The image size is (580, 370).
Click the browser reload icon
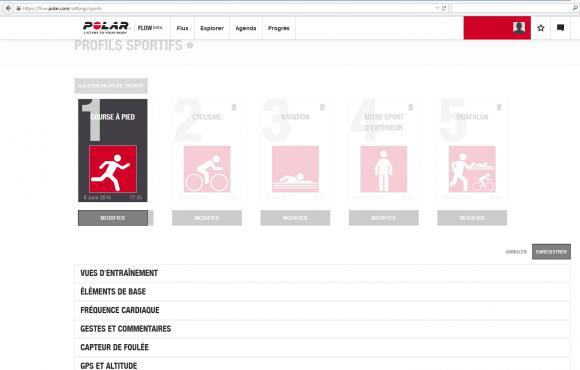click(x=444, y=8)
